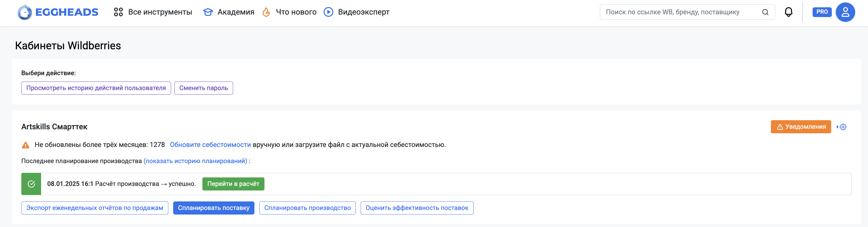Follow the Обновите себестоимости link
Image resolution: width=868 pixels, height=227 pixels.
click(x=210, y=145)
